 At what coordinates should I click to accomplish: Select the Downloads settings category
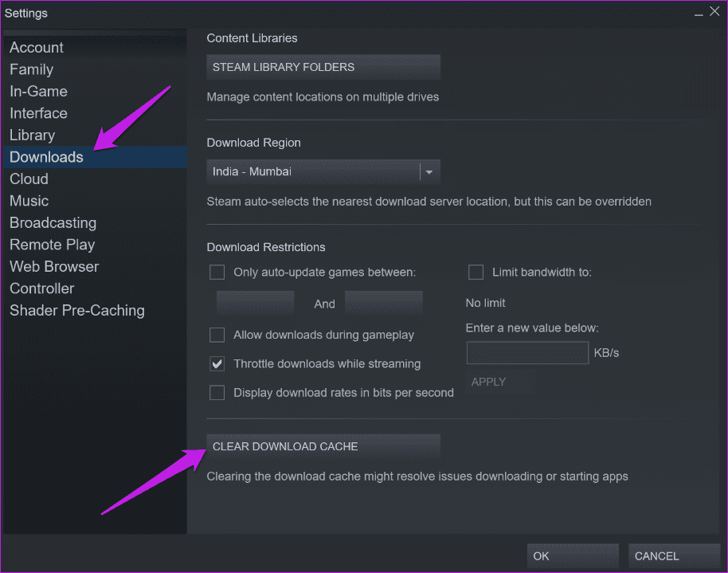click(45, 156)
